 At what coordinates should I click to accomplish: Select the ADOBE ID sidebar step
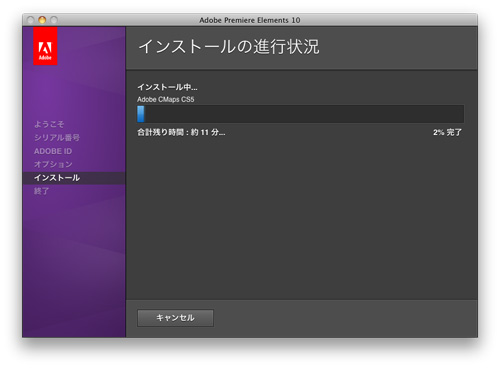point(53,151)
